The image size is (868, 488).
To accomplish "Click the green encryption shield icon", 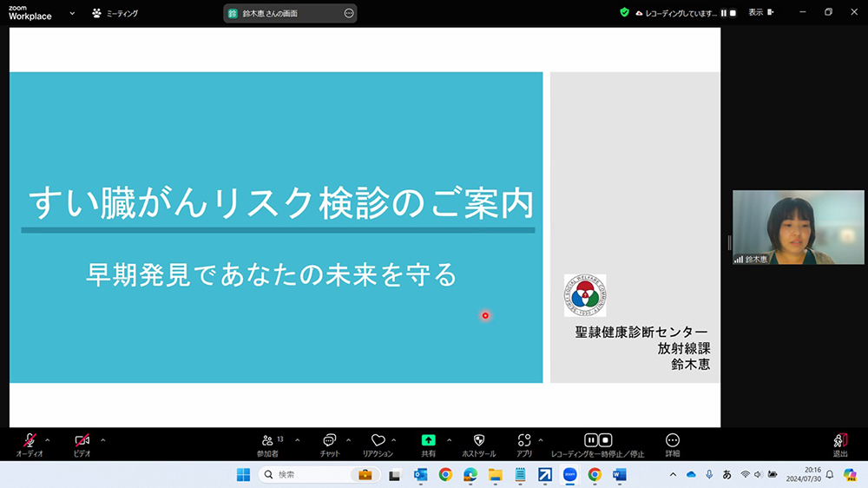I will click(x=624, y=13).
